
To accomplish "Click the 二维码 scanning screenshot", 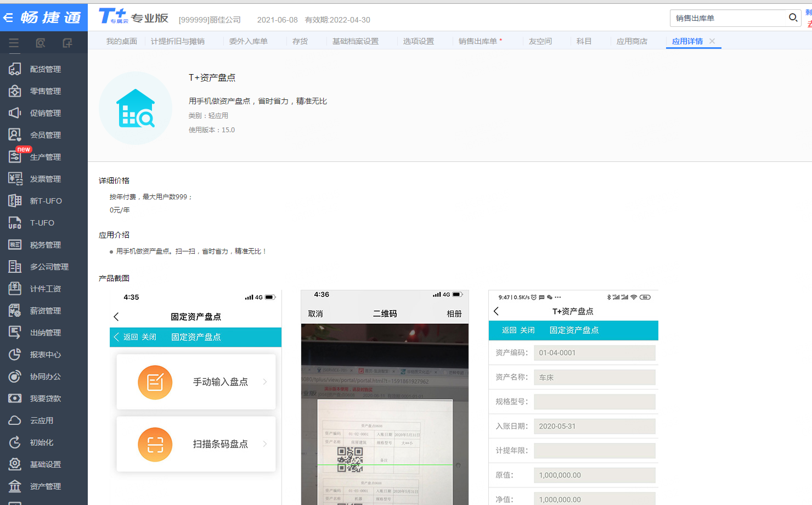I will point(385,397).
